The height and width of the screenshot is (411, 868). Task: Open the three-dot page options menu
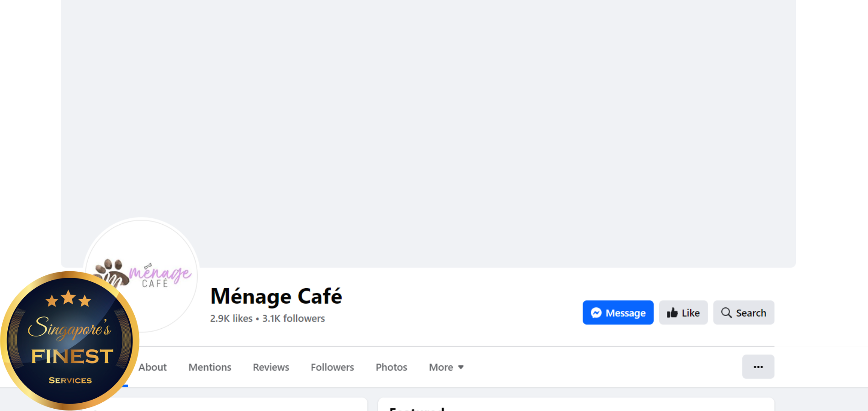pos(758,367)
